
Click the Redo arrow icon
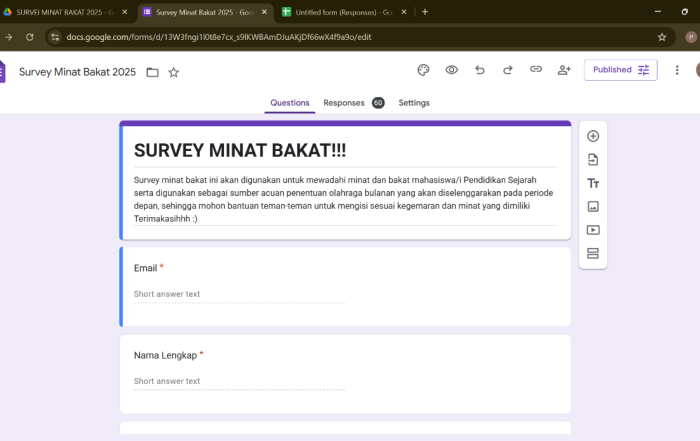pyautogui.click(x=507, y=70)
